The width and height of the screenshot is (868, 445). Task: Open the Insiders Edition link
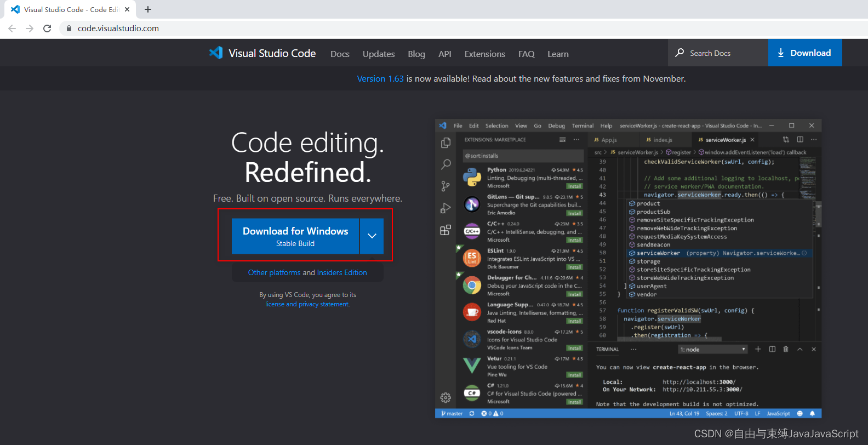point(342,272)
